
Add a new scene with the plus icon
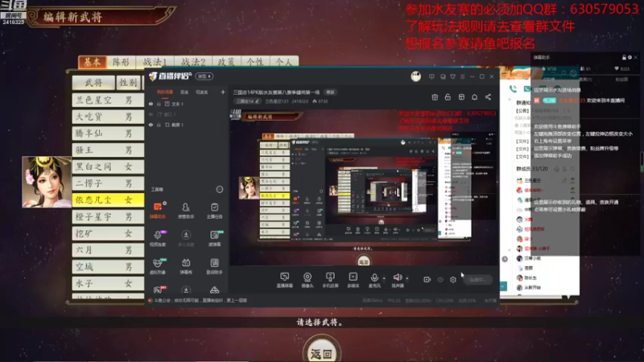pos(223,93)
